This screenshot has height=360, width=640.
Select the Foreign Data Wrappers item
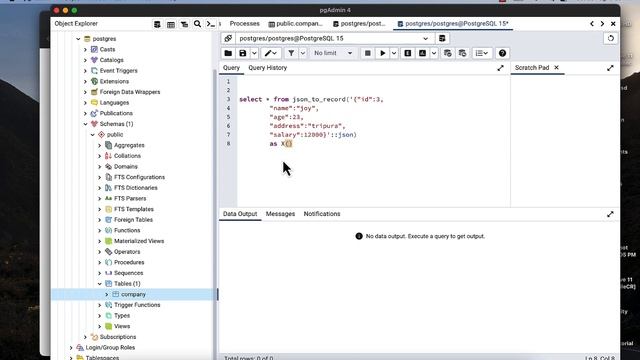click(x=130, y=92)
